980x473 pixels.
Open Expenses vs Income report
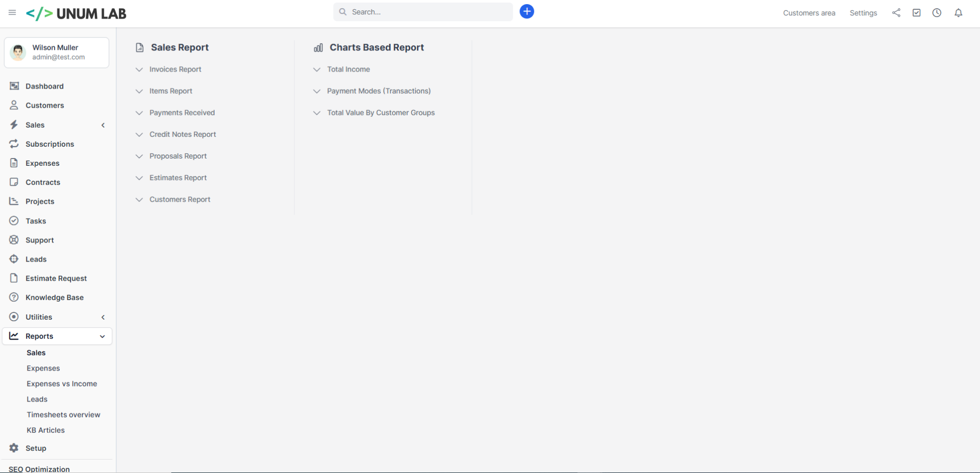pos(62,383)
